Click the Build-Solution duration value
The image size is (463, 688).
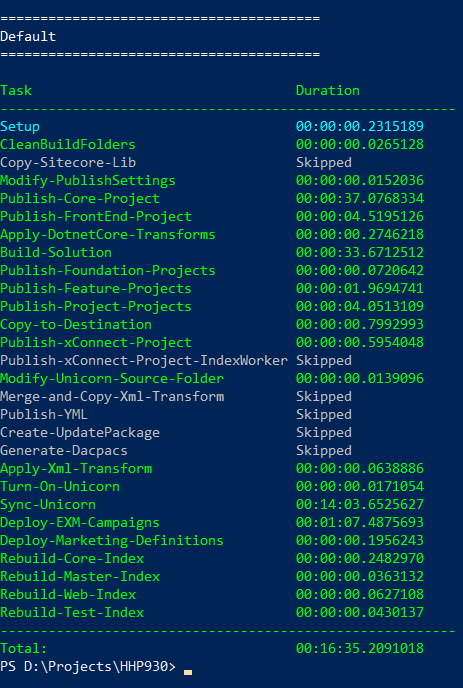click(360, 253)
